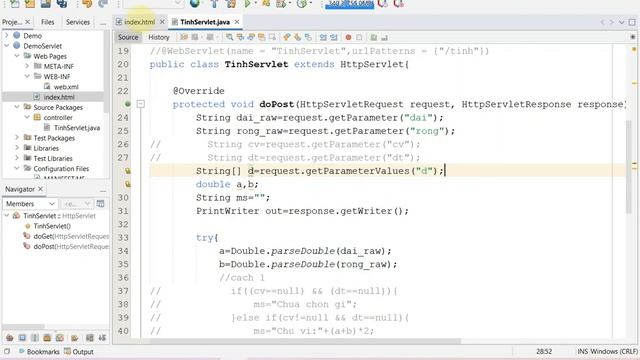Screen dimensions: 640x360
Task: Close the TinhServlet.java tab
Action: pyautogui.click(x=237, y=22)
